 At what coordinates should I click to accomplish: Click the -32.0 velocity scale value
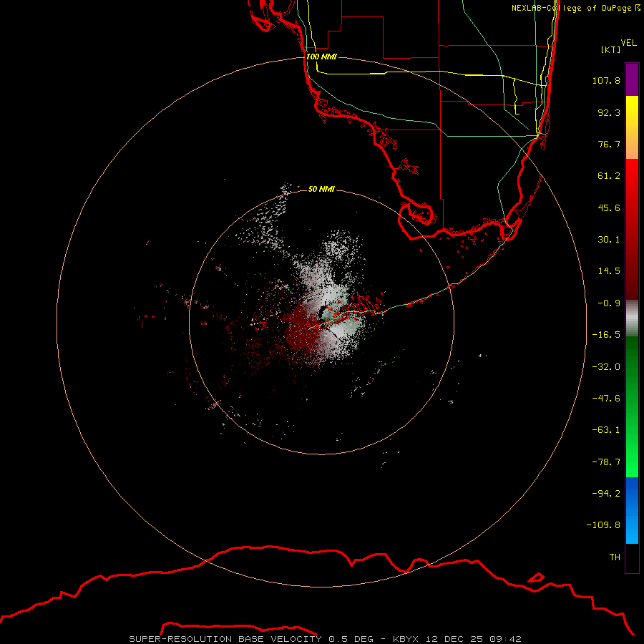tap(606, 367)
